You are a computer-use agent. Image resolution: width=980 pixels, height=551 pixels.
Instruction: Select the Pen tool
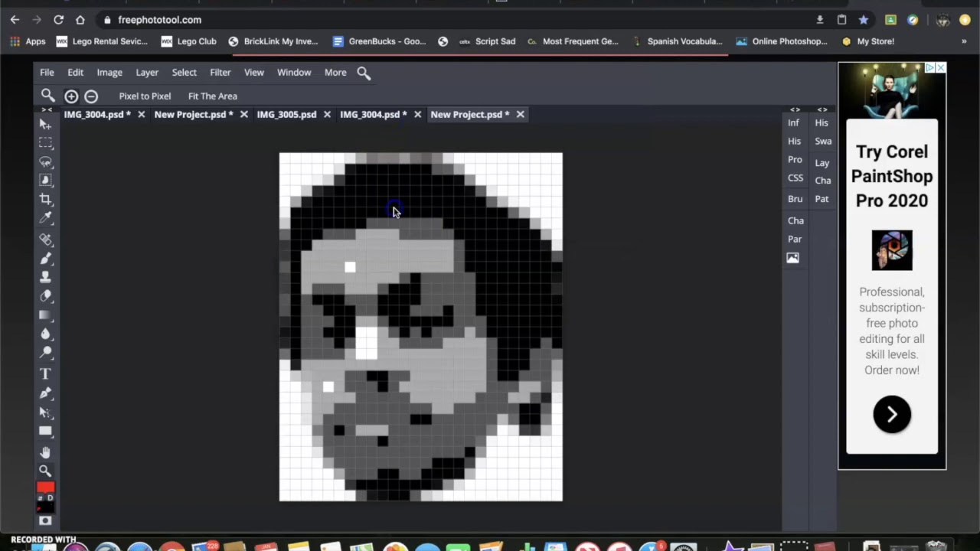[45, 393]
